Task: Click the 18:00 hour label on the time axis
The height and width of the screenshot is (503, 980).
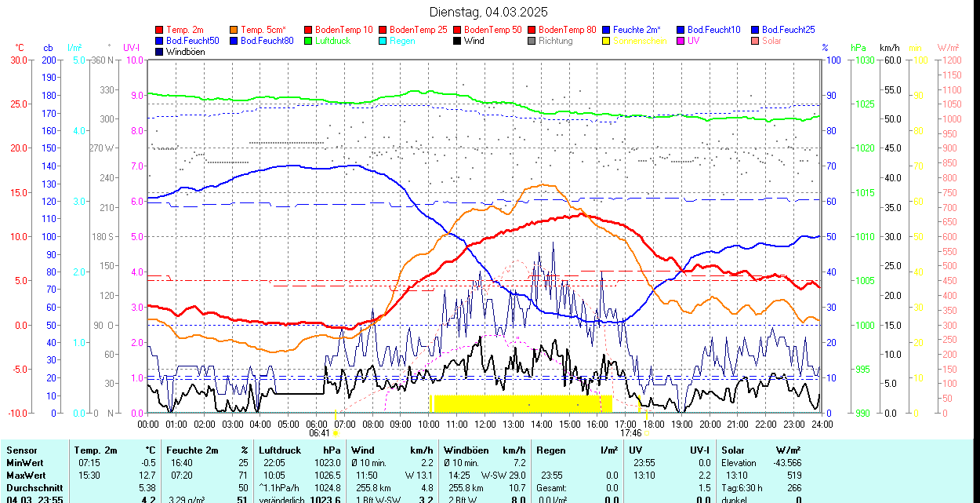Action: (x=653, y=424)
